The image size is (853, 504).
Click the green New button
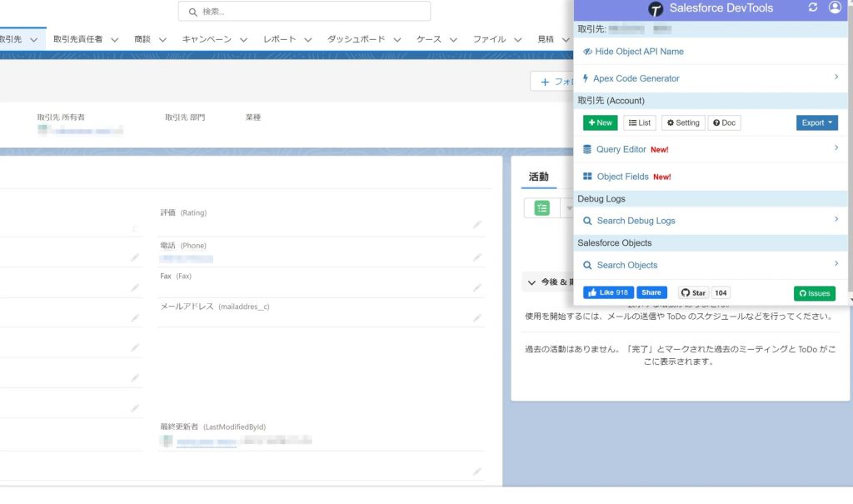[x=600, y=123]
